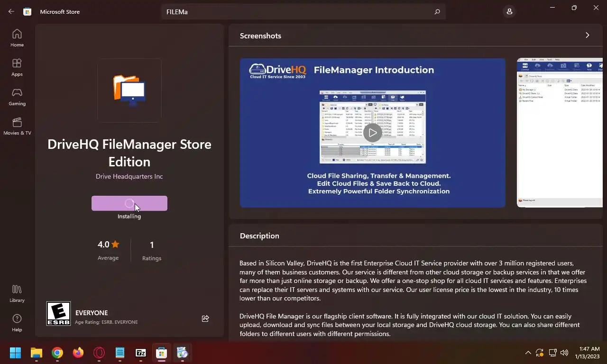607x364 pixels.
Task: Open the Windows Start menu
Action: point(15,353)
